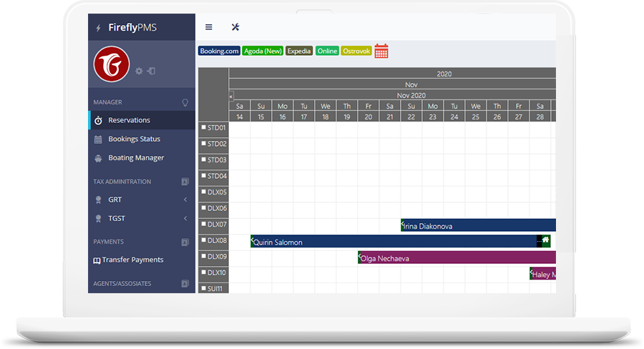Open Transfer Payments page
Image resolution: width=644 pixels, height=349 pixels.
132,260
